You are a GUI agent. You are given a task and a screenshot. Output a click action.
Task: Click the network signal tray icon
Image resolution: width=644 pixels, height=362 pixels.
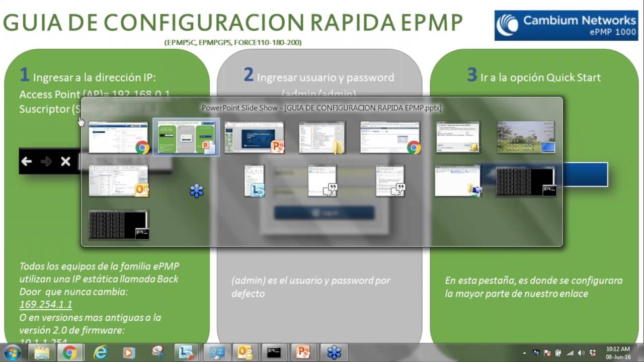click(570, 353)
